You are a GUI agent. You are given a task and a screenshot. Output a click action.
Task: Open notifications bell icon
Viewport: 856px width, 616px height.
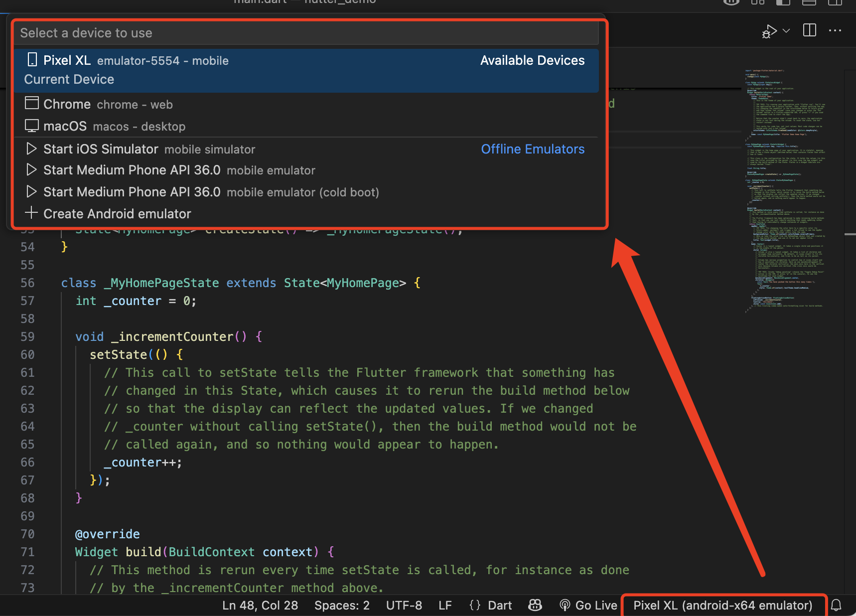tap(837, 606)
